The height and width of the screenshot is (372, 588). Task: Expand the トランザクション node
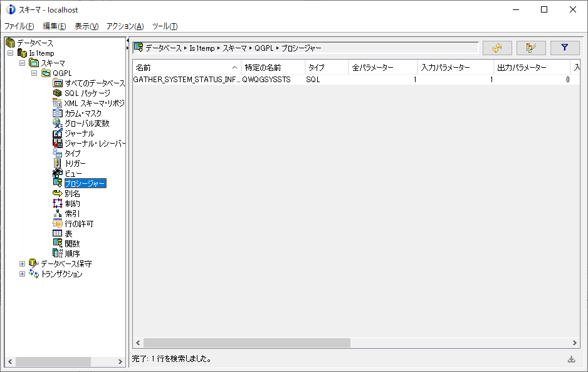22,274
